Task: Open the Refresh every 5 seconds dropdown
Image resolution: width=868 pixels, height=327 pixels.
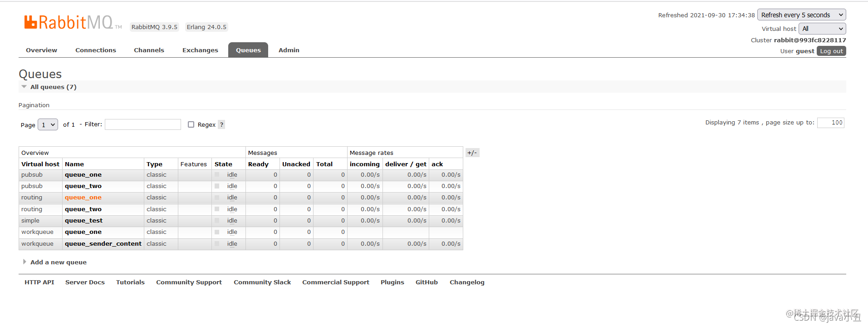Action: tap(801, 15)
